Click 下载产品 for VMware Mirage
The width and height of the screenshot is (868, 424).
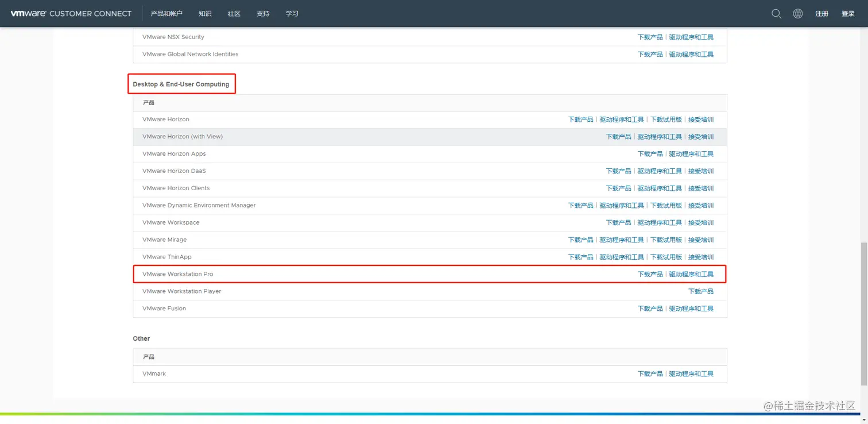coord(580,240)
